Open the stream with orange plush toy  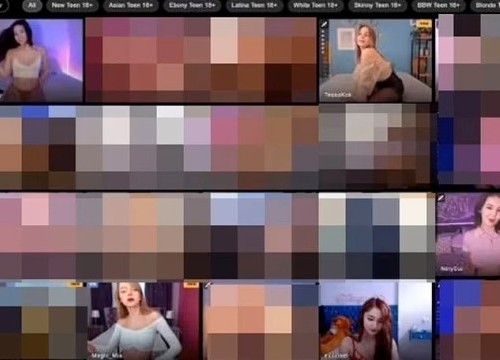coord(376,321)
